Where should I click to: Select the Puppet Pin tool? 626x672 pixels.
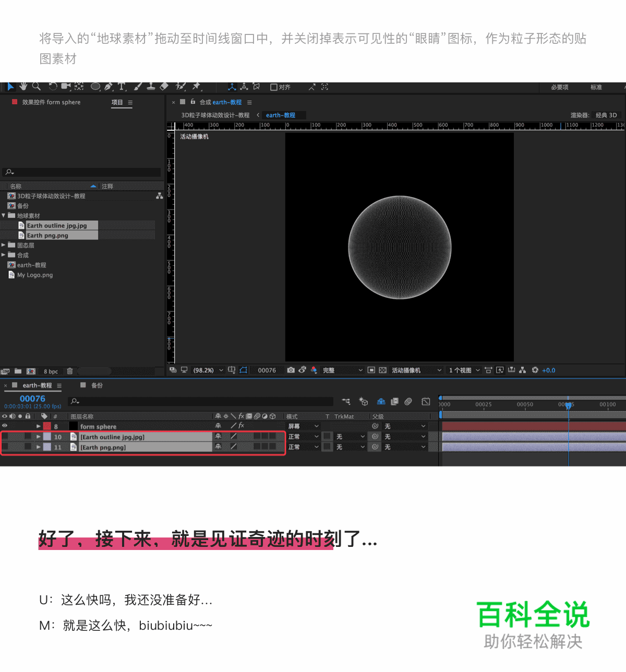198,87
